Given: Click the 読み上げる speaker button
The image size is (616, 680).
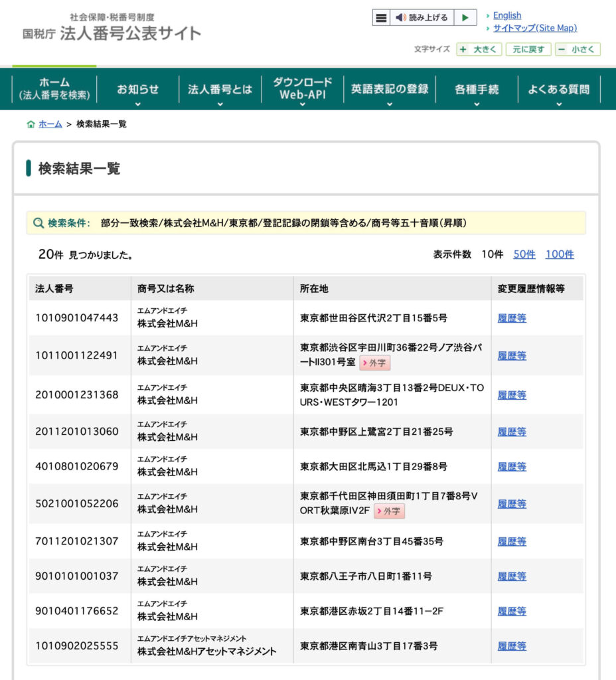Looking at the screenshot, I should pos(422,18).
